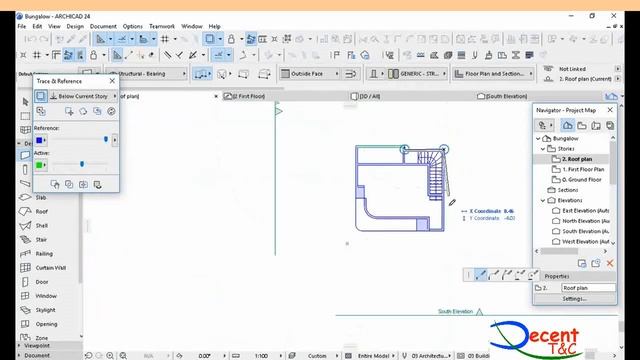Screen dimensions: 640x360
Task: Collapse the Bungalow tree node
Action: click(x=538, y=139)
